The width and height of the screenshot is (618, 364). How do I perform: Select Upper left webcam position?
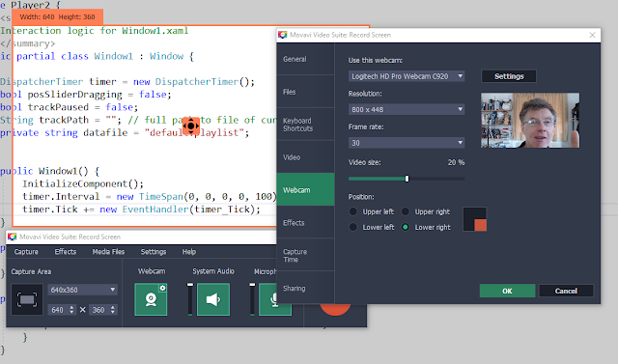tap(353, 211)
